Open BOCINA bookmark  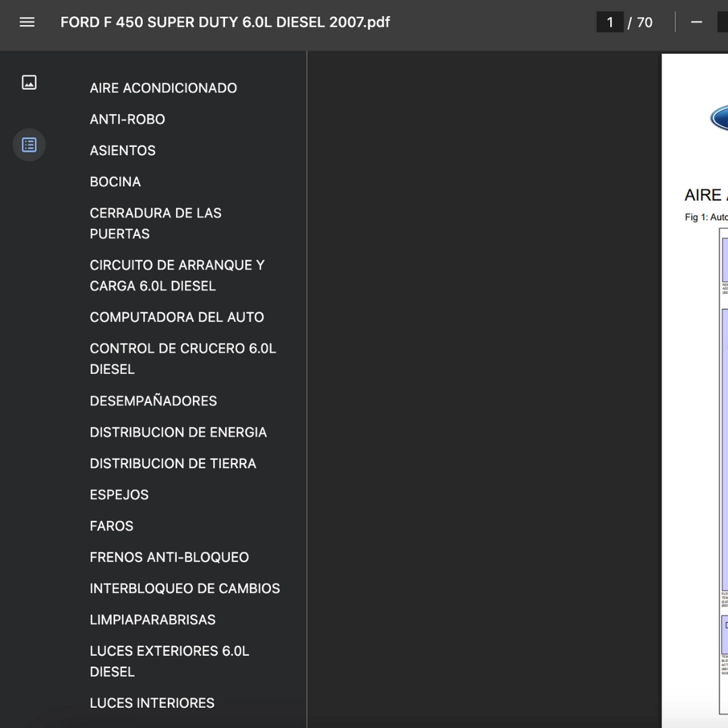click(115, 182)
